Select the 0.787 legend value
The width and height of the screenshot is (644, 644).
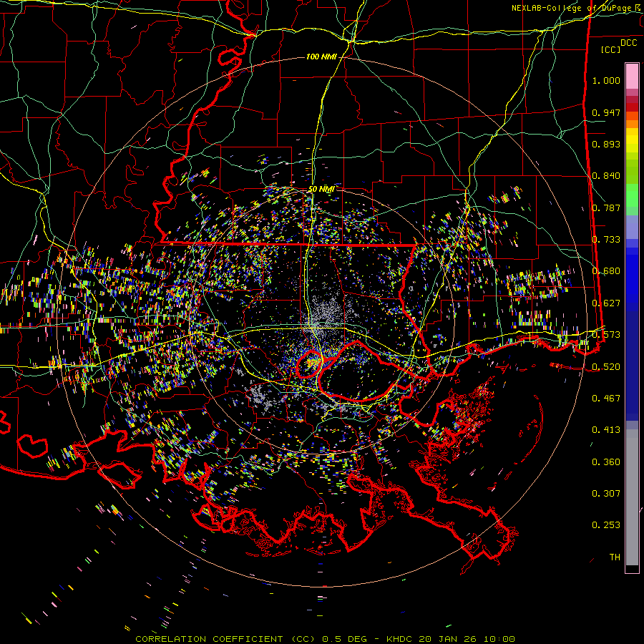coord(606,208)
